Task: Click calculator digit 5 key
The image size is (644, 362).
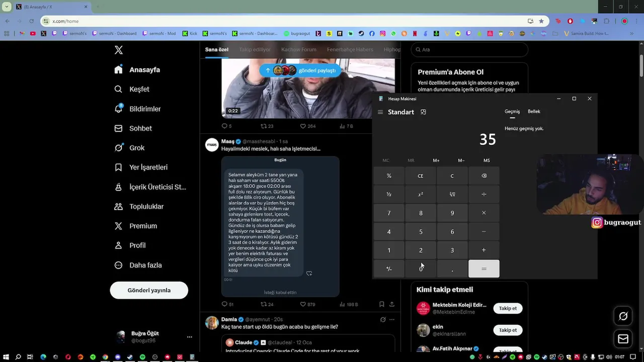Action: pyautogui.click(x=421, y=232)
